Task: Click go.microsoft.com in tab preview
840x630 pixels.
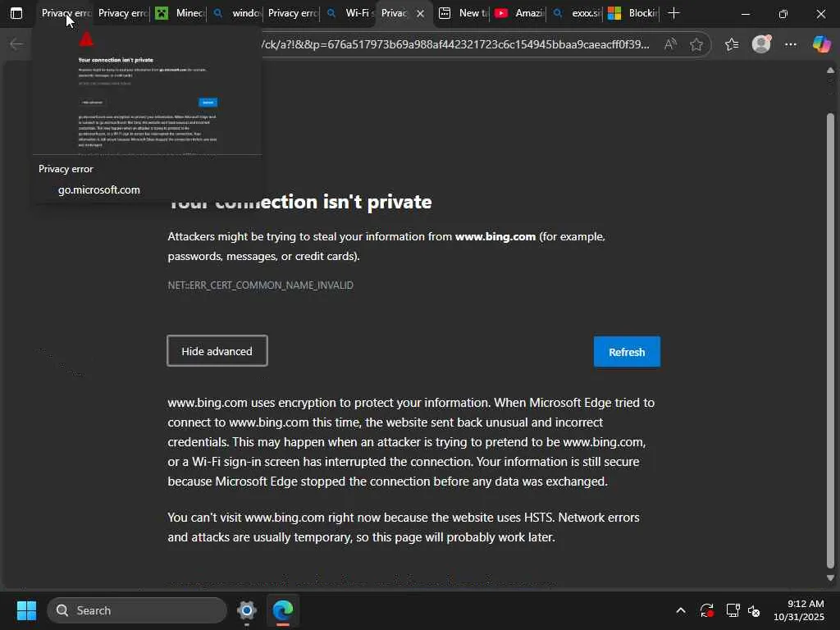Action: 99,189
